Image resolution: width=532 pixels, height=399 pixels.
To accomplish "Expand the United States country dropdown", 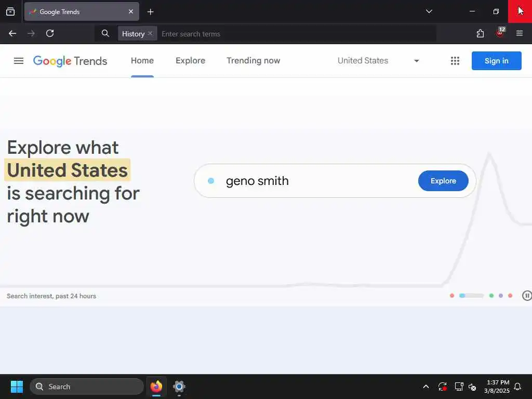I will click(378, 61).
